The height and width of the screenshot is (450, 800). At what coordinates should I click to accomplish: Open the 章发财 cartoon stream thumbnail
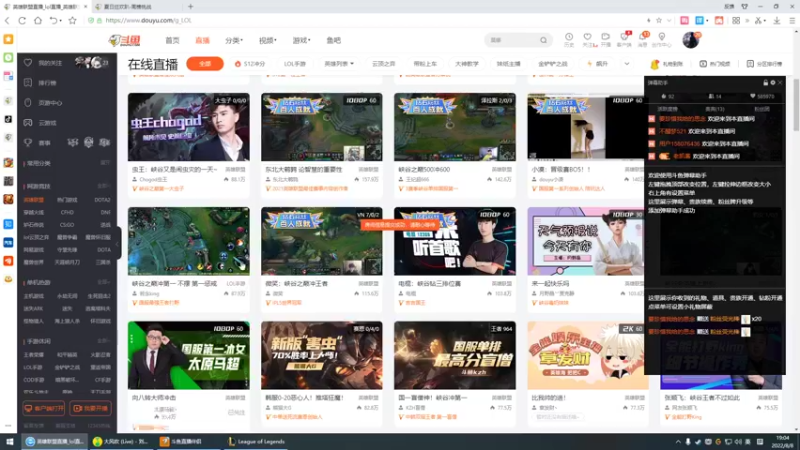(586, 355)
